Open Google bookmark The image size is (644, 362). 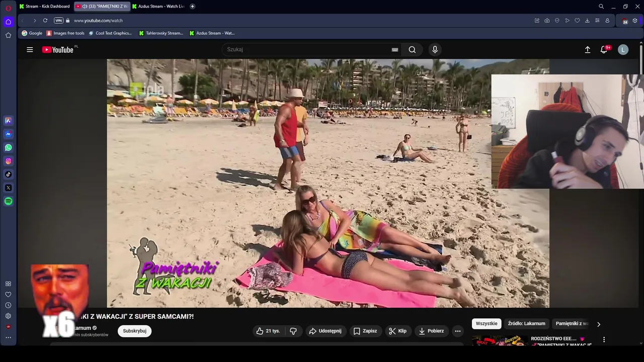32,33
